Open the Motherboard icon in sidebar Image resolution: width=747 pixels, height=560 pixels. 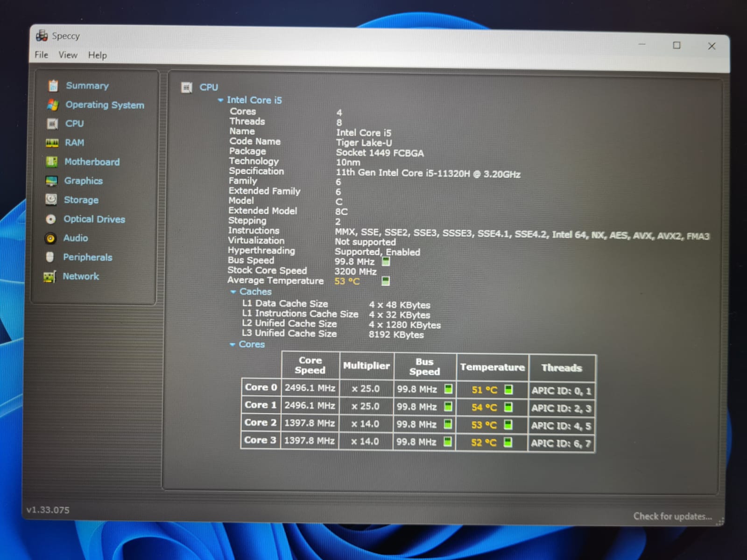click(x=51, y=162)
